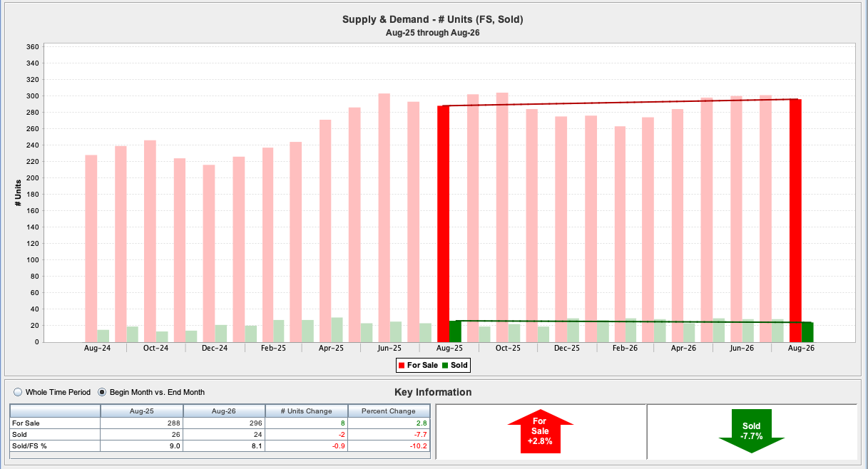Click the # Units y-axis label

click(18, 193)
